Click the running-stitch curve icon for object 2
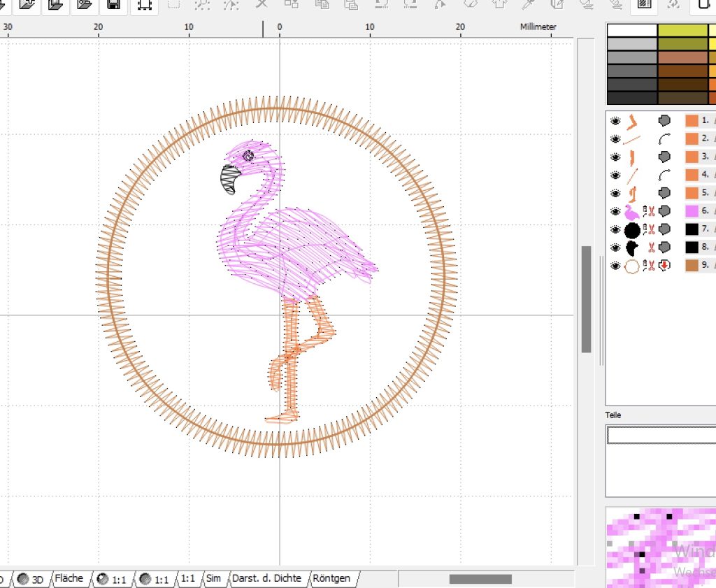This screenshot has width=716, height=588. 664,138
